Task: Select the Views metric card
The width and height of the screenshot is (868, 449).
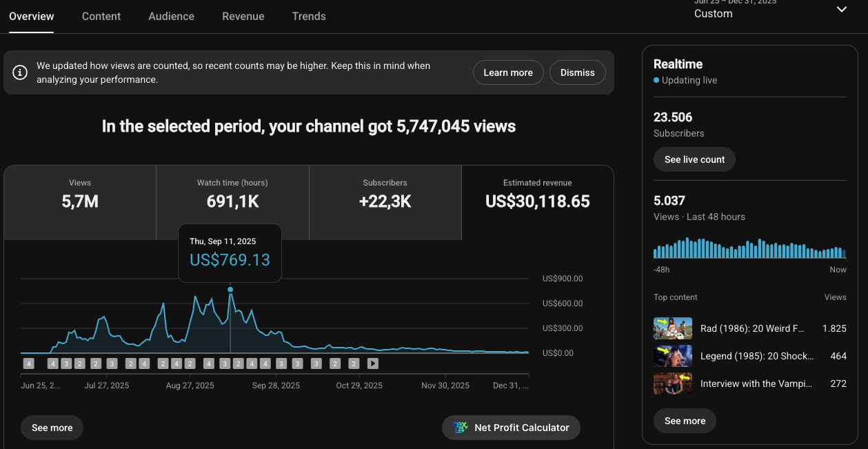Action: (80, 203)
